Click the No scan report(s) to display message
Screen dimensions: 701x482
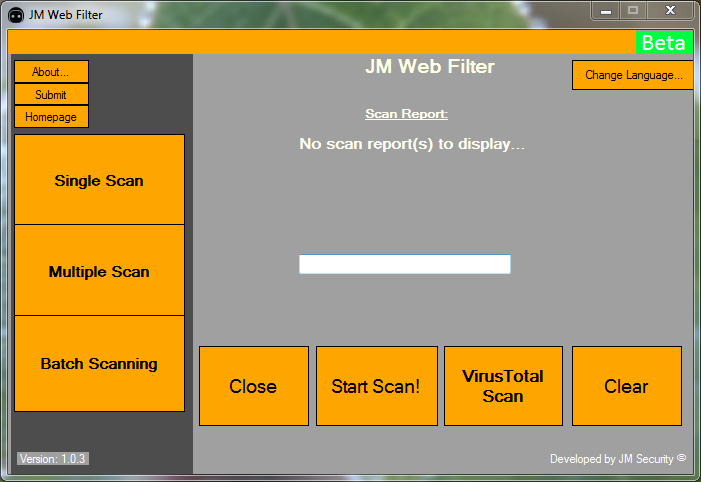tap(412, 144)
